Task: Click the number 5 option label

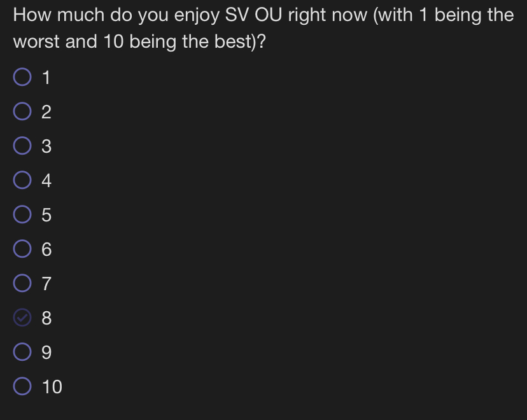Action: [46, 215]
